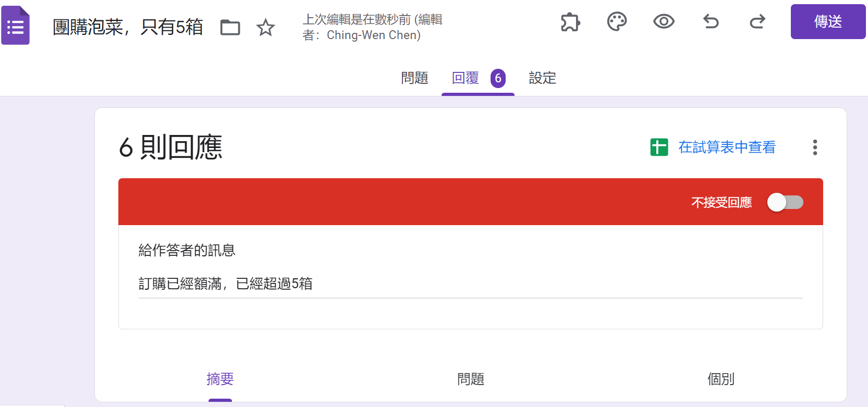Screen dimensions: 868x407
Task: Show the 摘要 summary view
Action: click(220, 379)
